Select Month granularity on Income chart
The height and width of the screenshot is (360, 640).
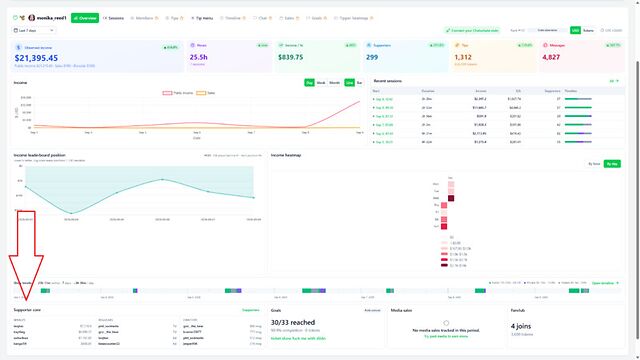[335, 83]
